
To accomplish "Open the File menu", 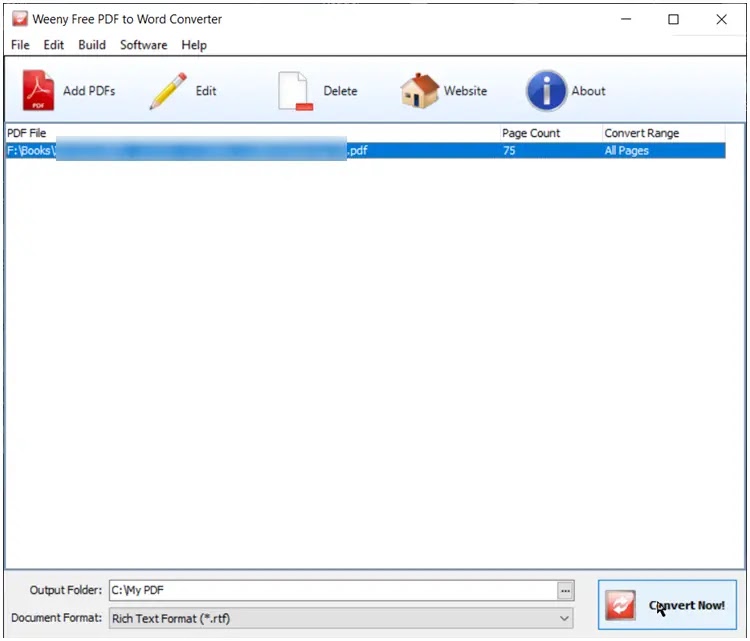I will pyautogui.click(x=20, y=45).
